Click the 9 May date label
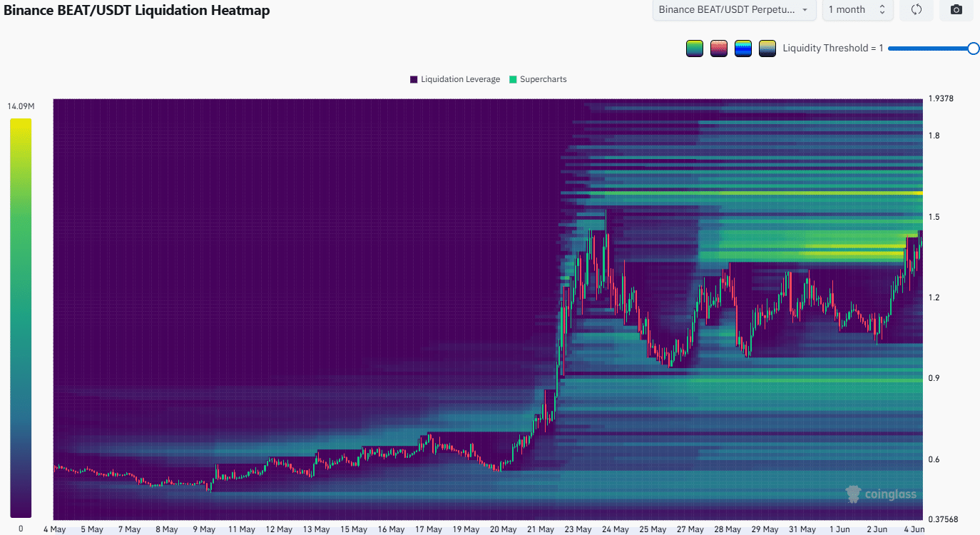 [203, 529]
